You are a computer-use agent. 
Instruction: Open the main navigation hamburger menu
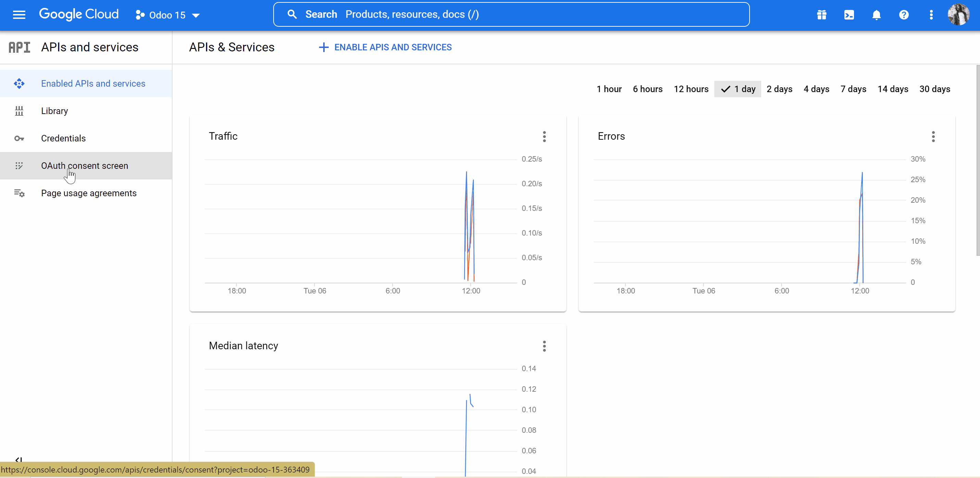click(x=19, y=15)
